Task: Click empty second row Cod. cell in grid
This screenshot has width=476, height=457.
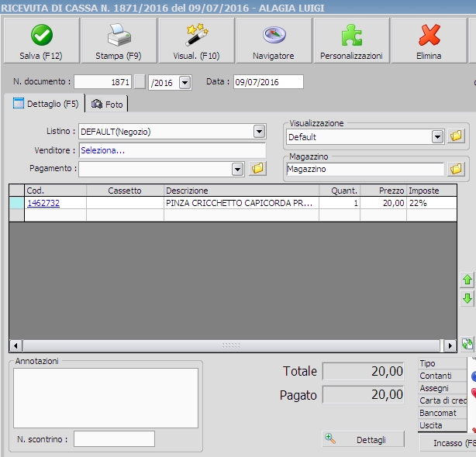Action: pyautogui.click(x=55, y=215)
